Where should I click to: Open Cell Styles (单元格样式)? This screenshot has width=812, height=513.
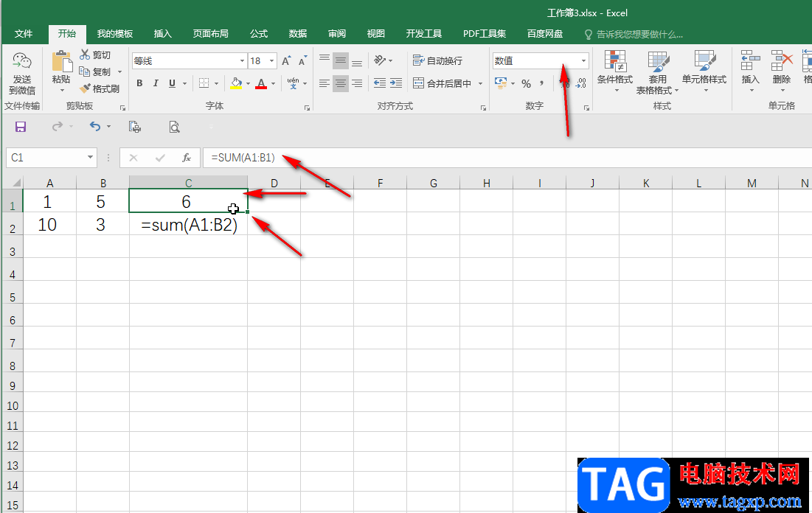click(x=704, y=71)
